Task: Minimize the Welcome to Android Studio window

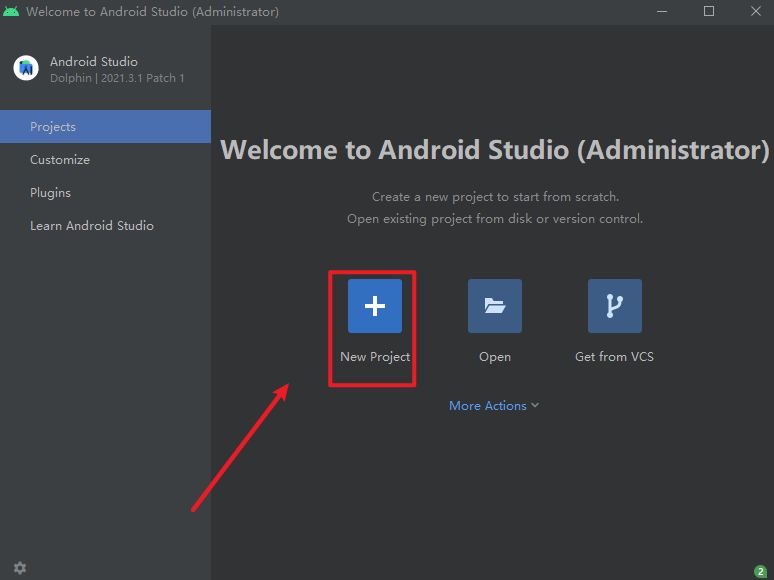Action: click(663, 12)
